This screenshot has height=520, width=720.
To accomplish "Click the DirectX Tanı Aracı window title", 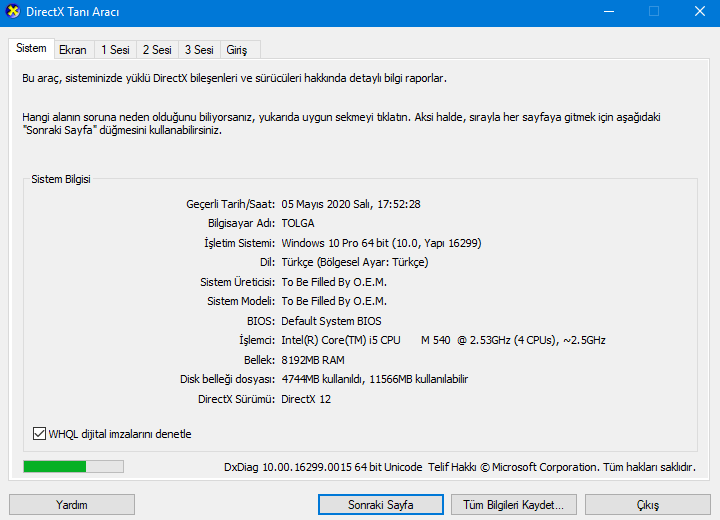I will click(x=73, y=12).
